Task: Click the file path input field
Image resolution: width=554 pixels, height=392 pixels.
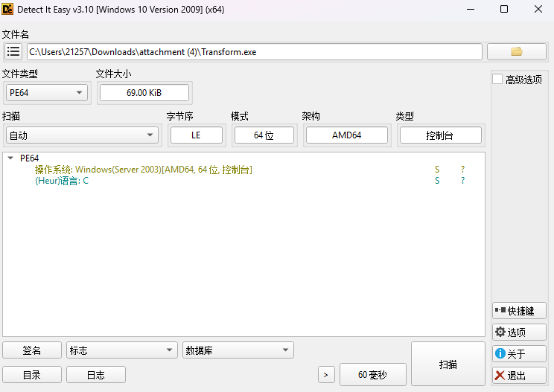Action: [x=255, y=52]
